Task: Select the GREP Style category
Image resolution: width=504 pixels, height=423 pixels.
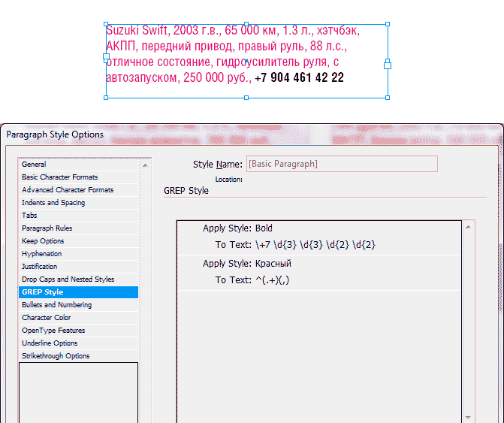Action: tap(78, 292)
